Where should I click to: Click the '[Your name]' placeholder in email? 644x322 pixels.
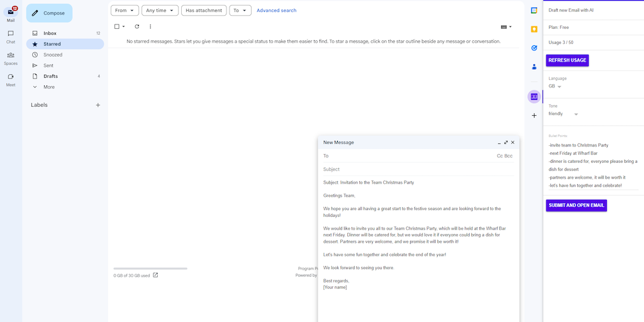point(335,287)
